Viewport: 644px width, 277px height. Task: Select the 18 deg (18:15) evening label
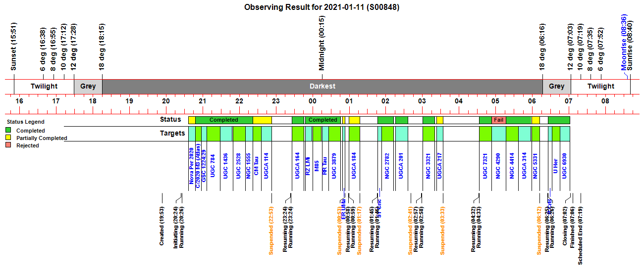102,47
